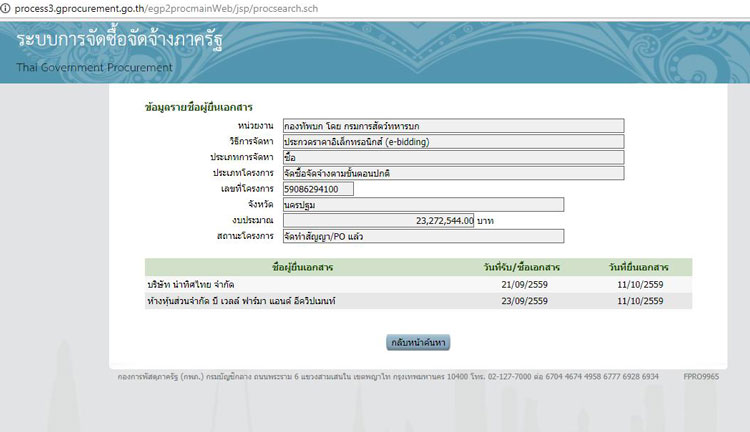Select the หน่วยงาน field showing กองทัพบก
The image size is (750, 432).
pos(452,125)
